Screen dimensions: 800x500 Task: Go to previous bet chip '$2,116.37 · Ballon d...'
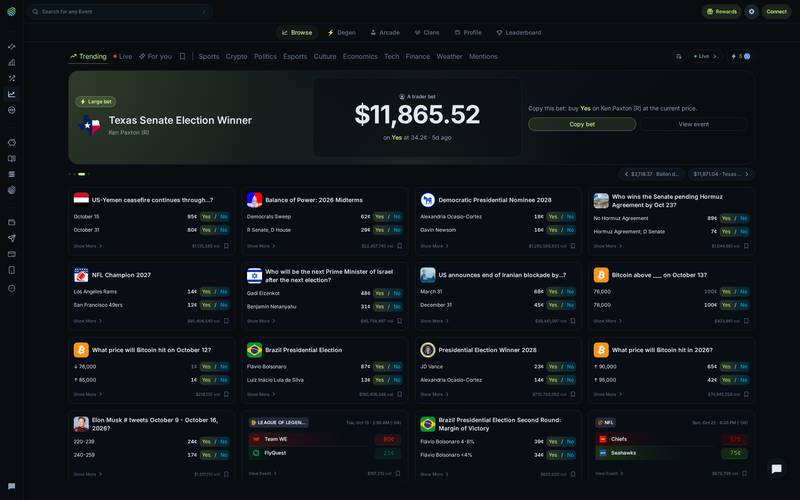pos(652,174)
